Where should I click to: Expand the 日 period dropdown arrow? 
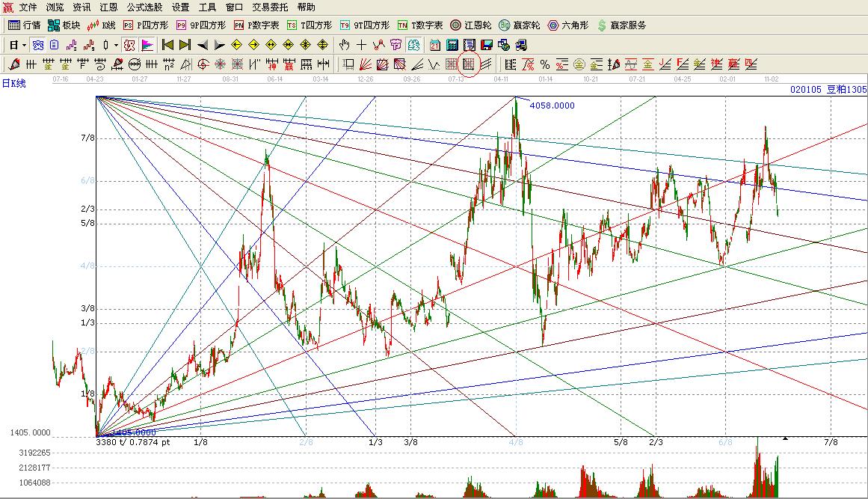tap(24, 45)
